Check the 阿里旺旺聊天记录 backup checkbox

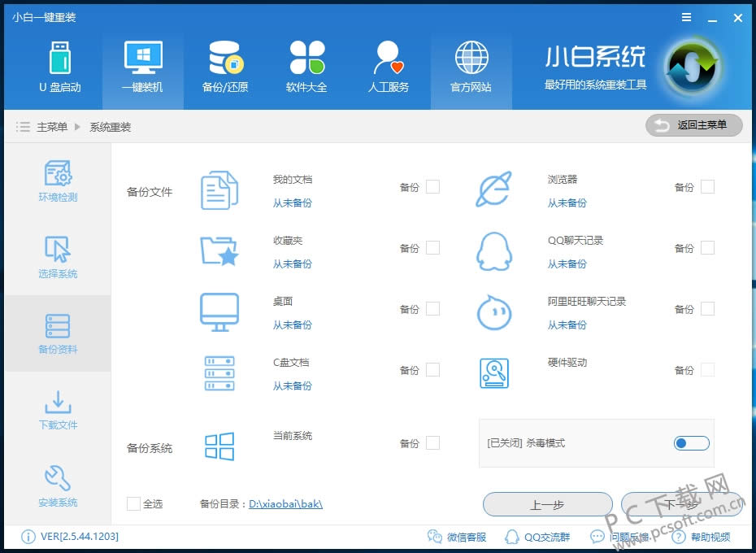707,309
